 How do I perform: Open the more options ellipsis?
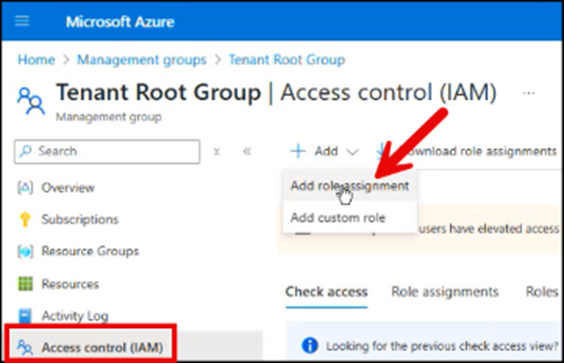tap(528, 93)
